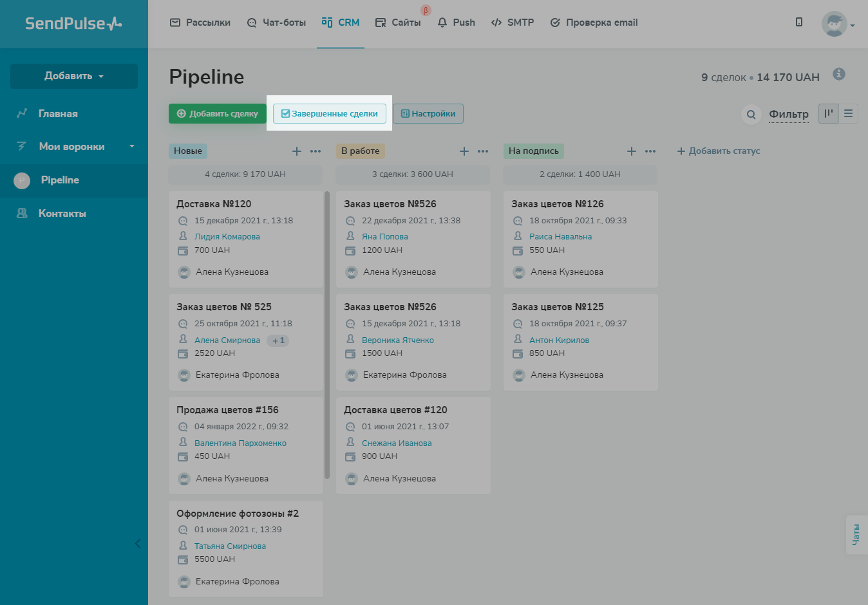This screenshot has width=868, height=605.
Task: Open deal Заказ цветов №126
Action: tap(558, 204)
